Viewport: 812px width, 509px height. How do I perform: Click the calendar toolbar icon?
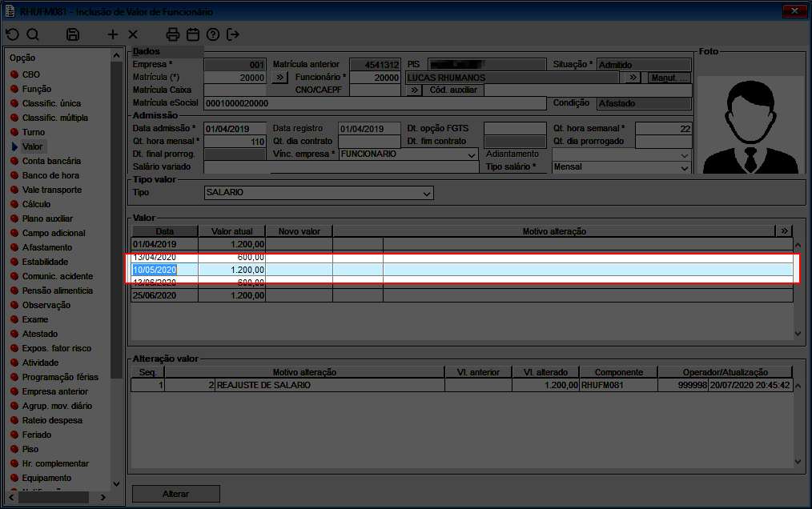tap(193, 34)
